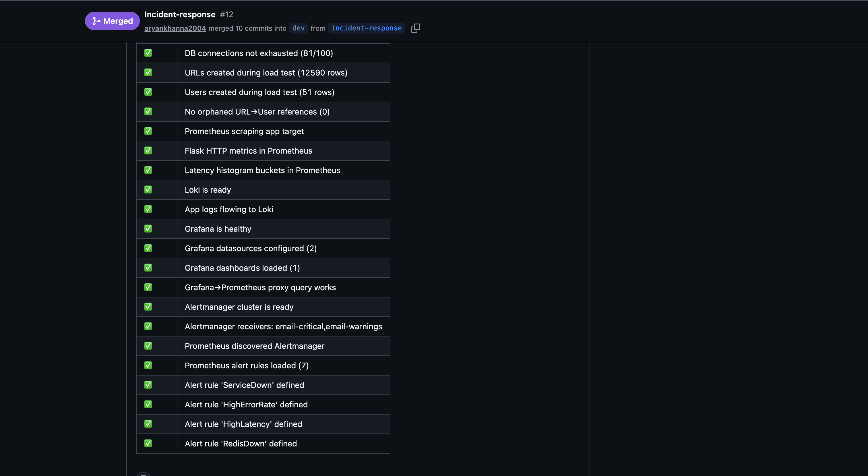
Task: Uncheck 'Alert rule RedisDown defined'
Action: (148, 443)
